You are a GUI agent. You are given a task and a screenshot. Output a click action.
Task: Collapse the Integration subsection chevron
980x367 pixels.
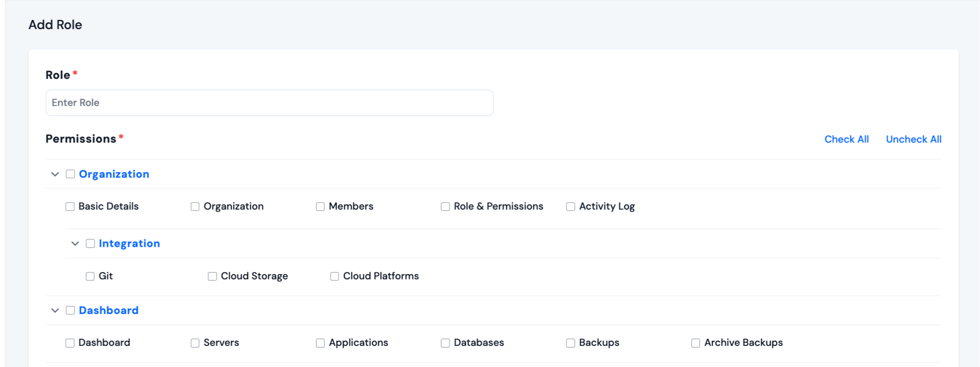75,244
